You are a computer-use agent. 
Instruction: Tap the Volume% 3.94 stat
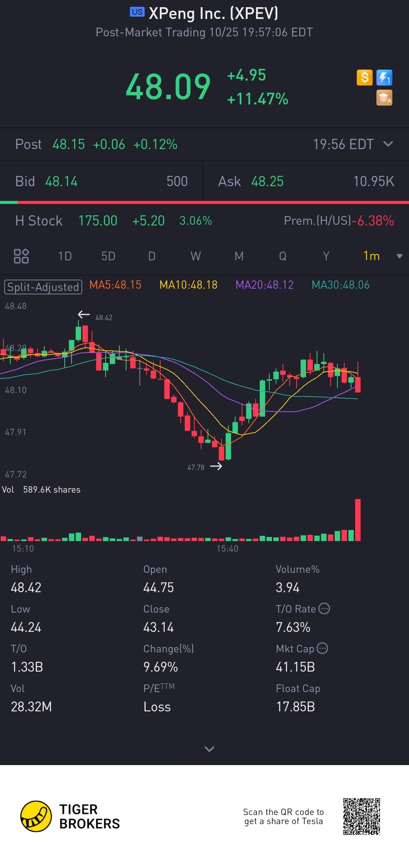(x=298, y=579)
